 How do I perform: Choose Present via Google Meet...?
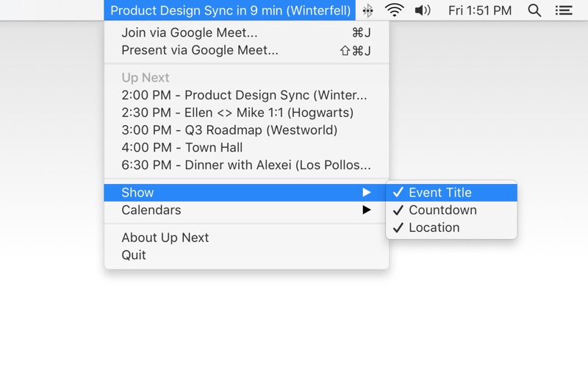[x=246, y=50]
